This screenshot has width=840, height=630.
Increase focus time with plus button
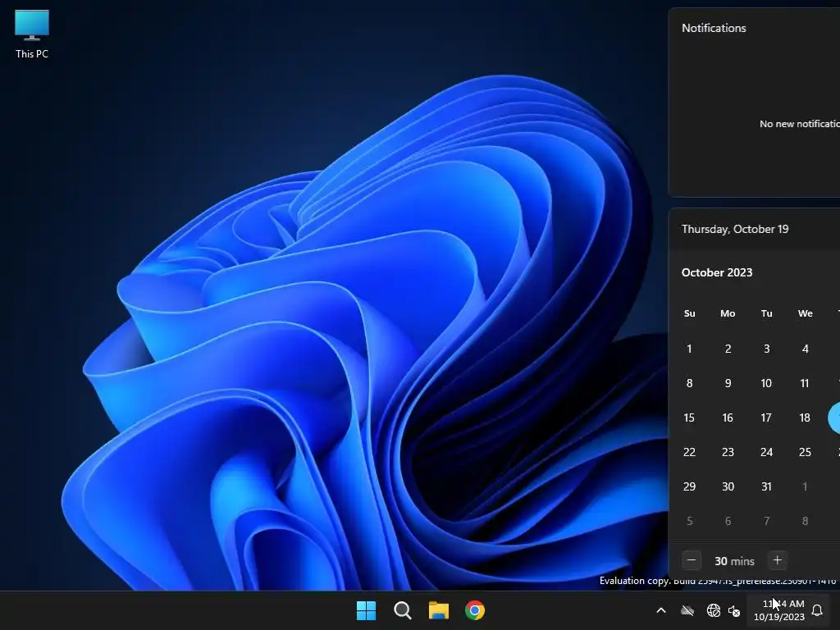(x=778, y=560)
